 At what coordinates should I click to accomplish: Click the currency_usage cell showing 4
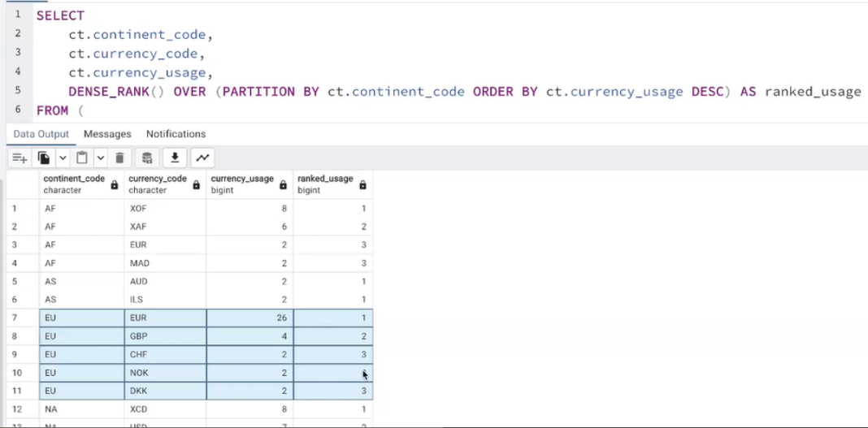coord(250,336)
